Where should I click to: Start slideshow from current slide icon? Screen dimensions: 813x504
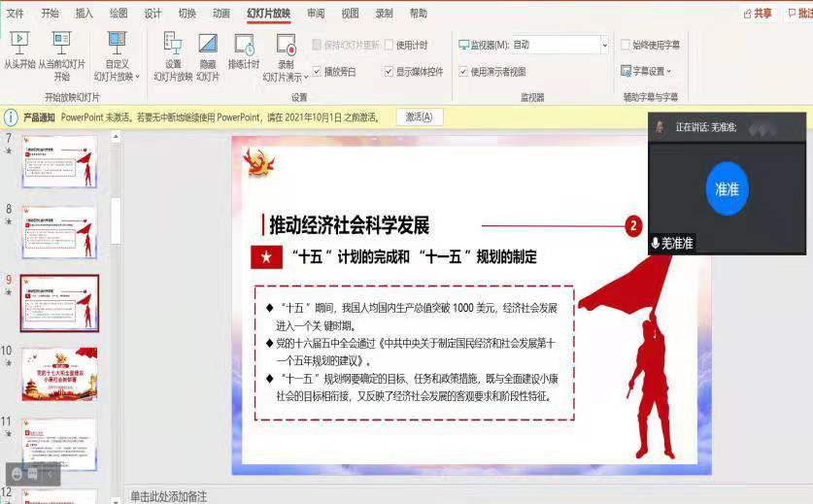pos(61,43)
